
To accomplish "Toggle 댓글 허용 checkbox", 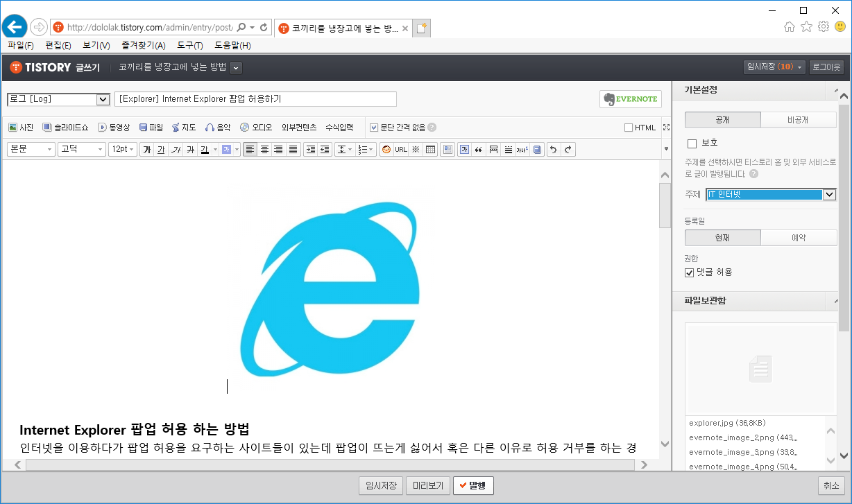I will 689,272.
